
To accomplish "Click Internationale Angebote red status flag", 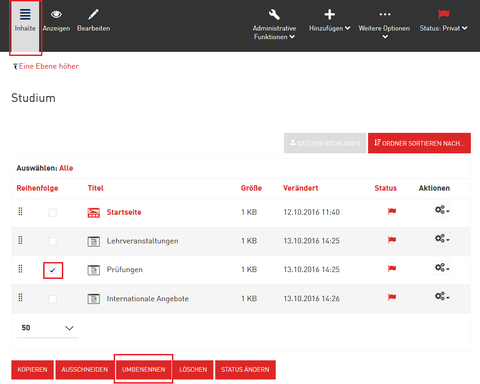I will pos(392,297).
